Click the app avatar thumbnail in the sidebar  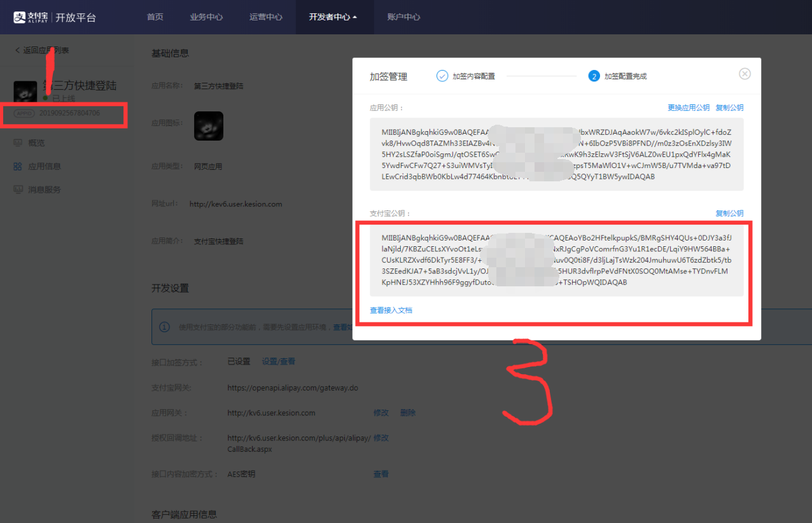pos(25,92)
